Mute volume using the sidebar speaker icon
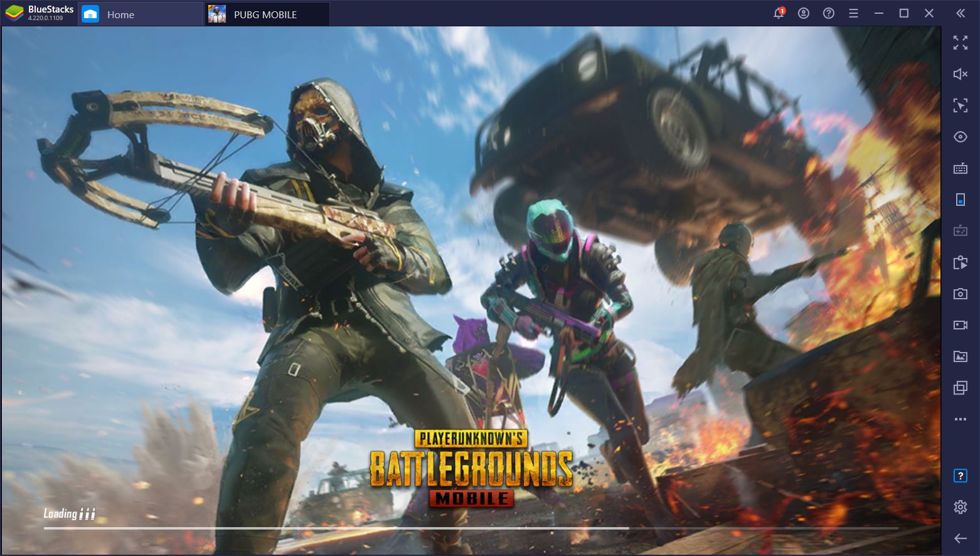980x556 pixels. [961, 74]
